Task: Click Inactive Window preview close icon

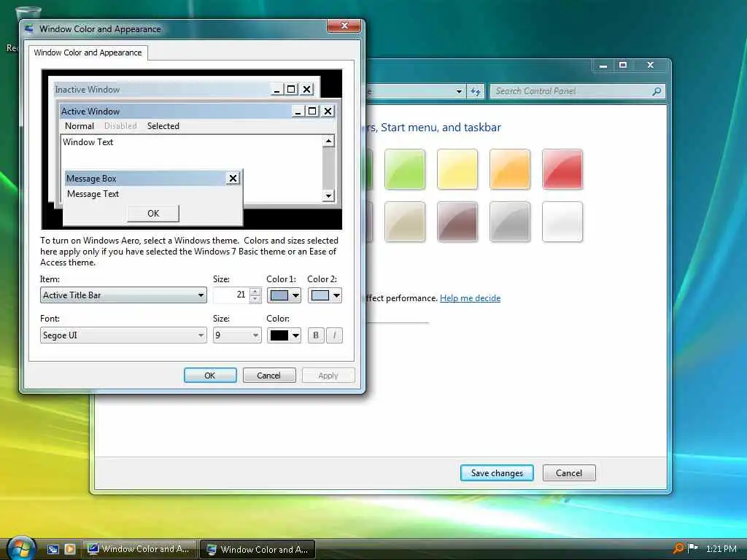Action: 307,89
